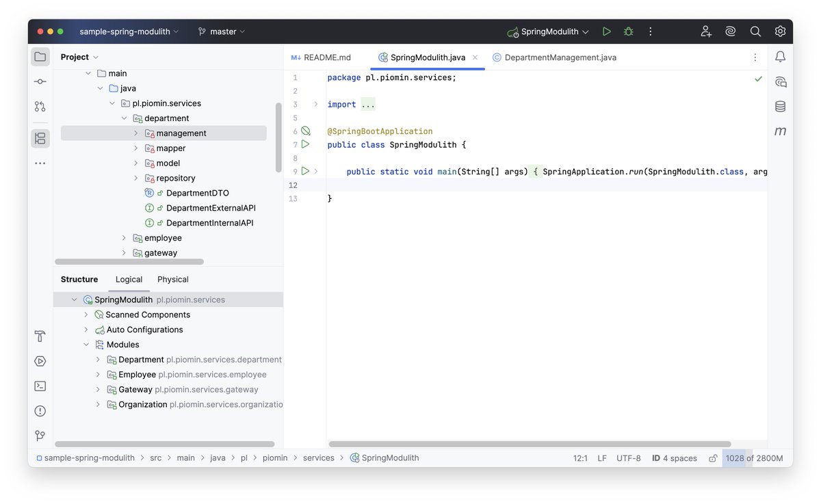The image size is (821, 504).
Task: Open the Commit tool window
Action: pyautogui.click(x=40, y=81)
